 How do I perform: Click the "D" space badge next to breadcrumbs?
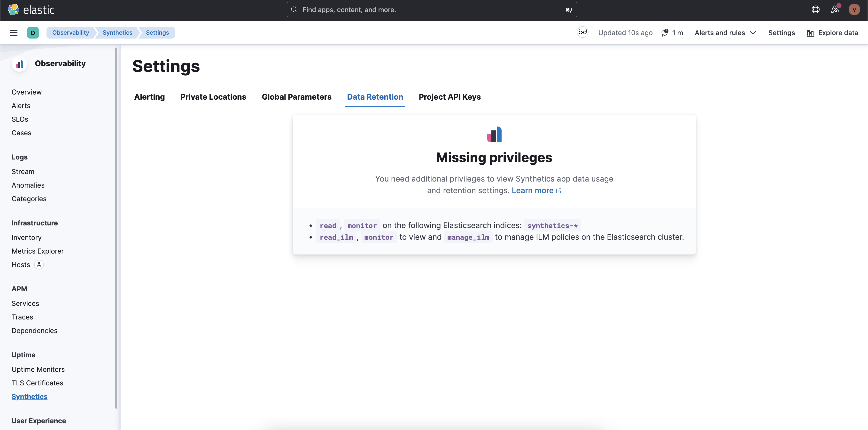coord(33,32)
